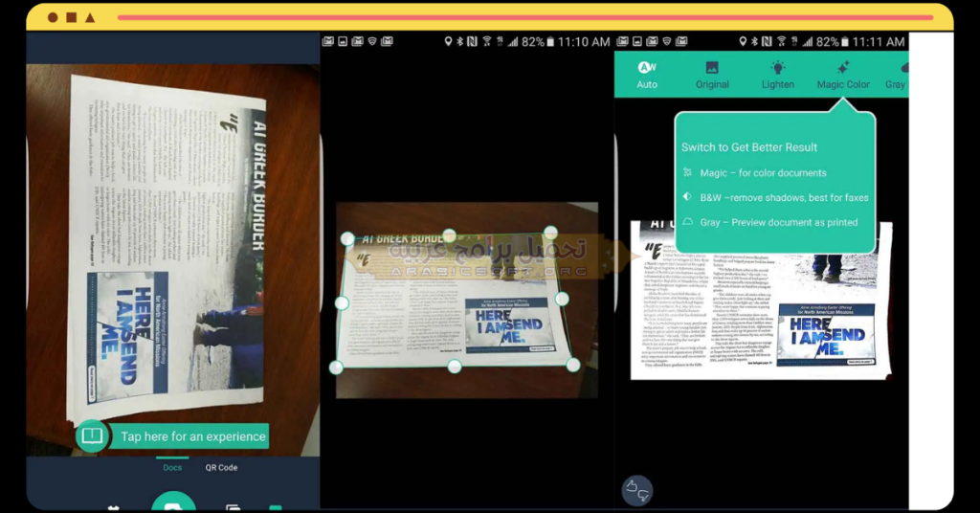This screenshot has height=513, width=980.
Task: Click the 'Switch to Get Better Result' heading
Action: point(749,147)
